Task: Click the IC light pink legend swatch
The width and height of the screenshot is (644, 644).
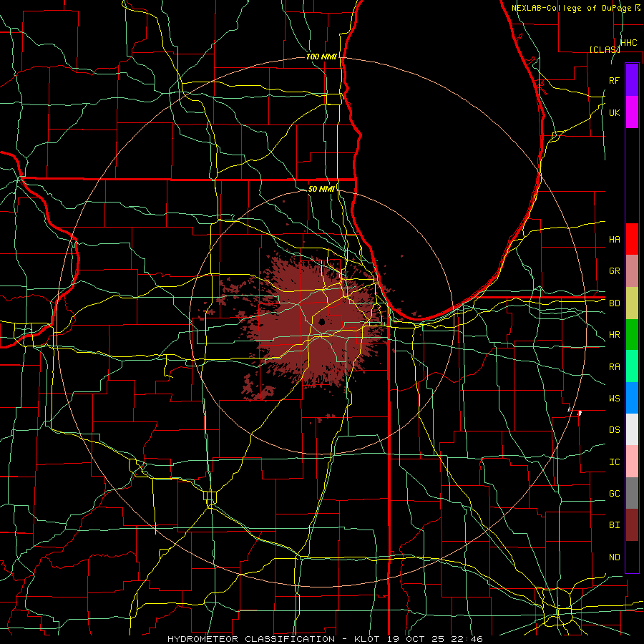Action: click(x=632, y=462)
